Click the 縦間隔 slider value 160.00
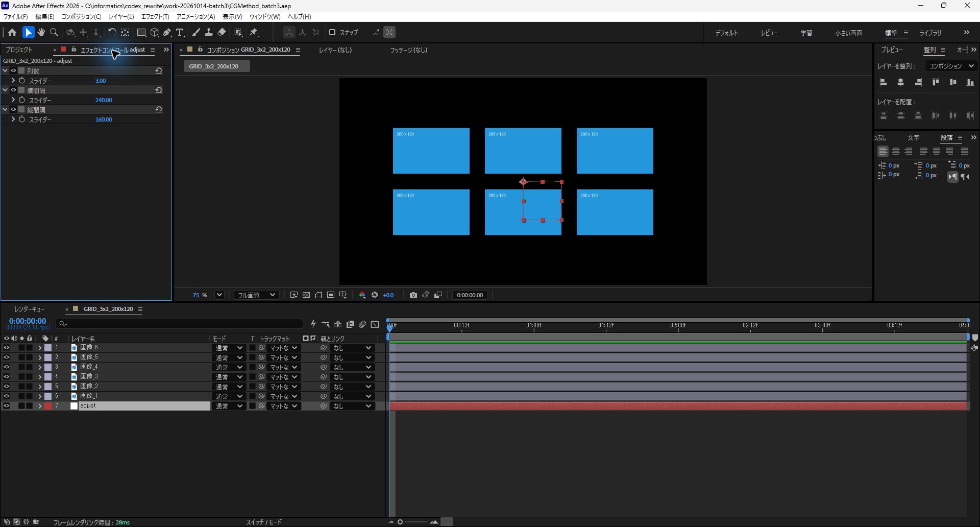This screenshot has height=527, width=980. pyautogui.click(x=104, y=119)
